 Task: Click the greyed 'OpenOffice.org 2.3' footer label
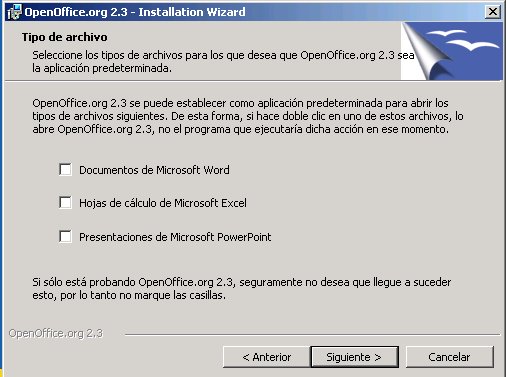(x=56, y=333)
